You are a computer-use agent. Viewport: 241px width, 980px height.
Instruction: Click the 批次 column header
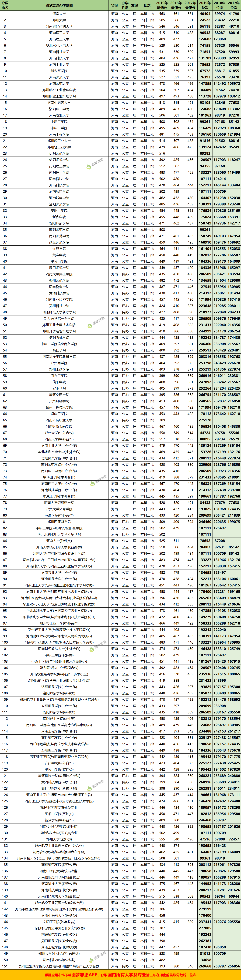pos(147,5)
